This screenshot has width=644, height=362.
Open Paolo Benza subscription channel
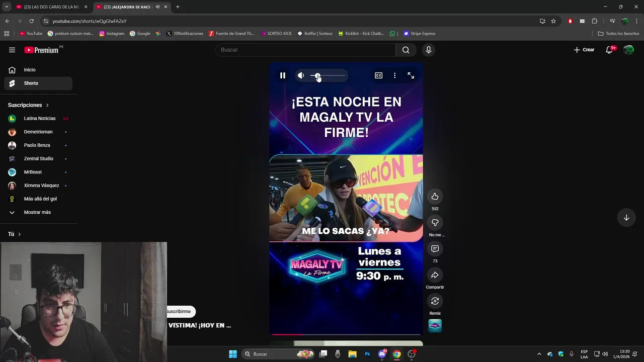38,145
